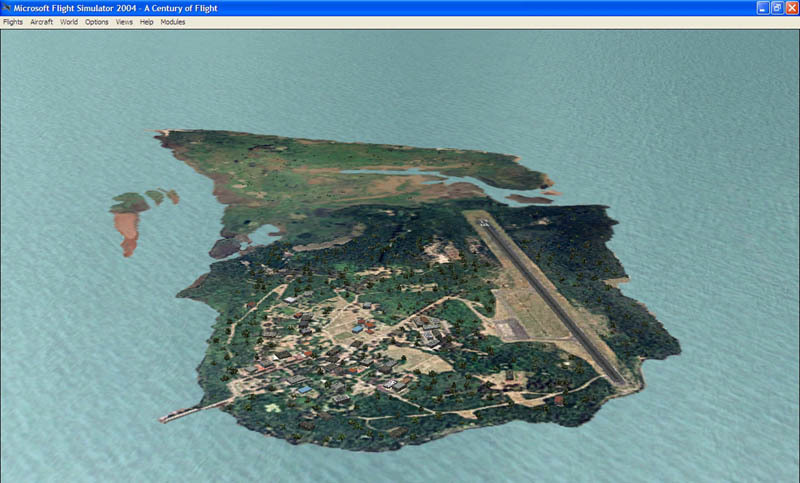The height and width of the screenshot is (483, 800).
Task: Open the Help menu
Action: tap(146, 22)
